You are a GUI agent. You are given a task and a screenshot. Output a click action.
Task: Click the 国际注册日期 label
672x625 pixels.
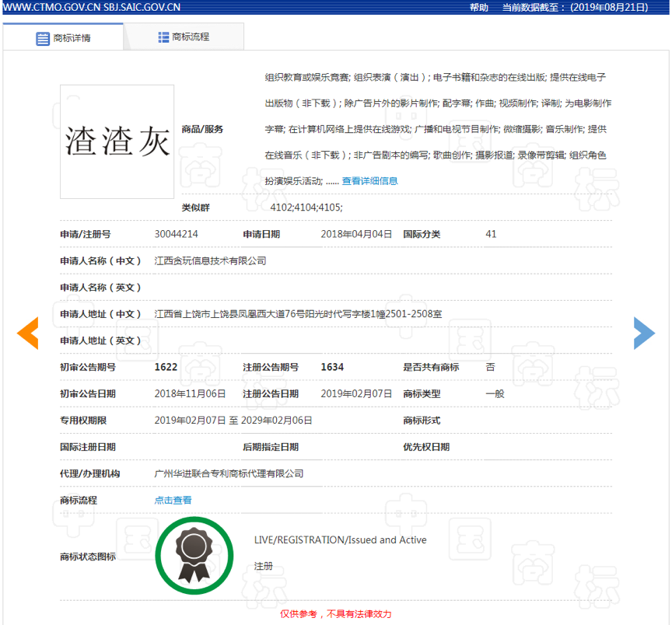tap(88, 446)
